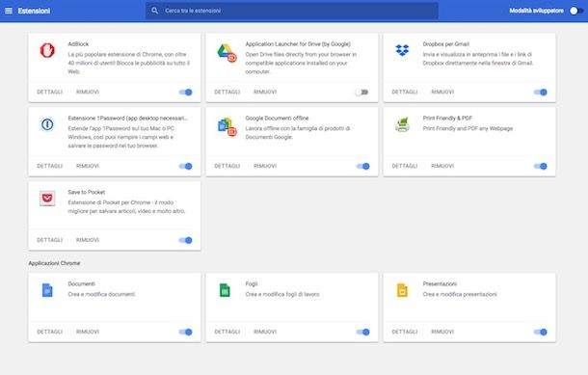Open Dettagli for Documenti app
The image size is (588, 375).
[49, 332]
